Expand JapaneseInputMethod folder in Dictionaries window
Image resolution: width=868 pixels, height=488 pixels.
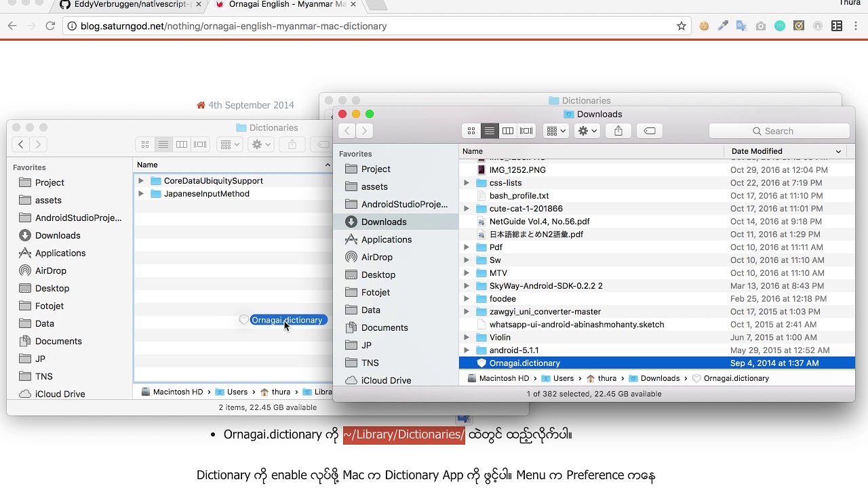click(x=141, y=194)
